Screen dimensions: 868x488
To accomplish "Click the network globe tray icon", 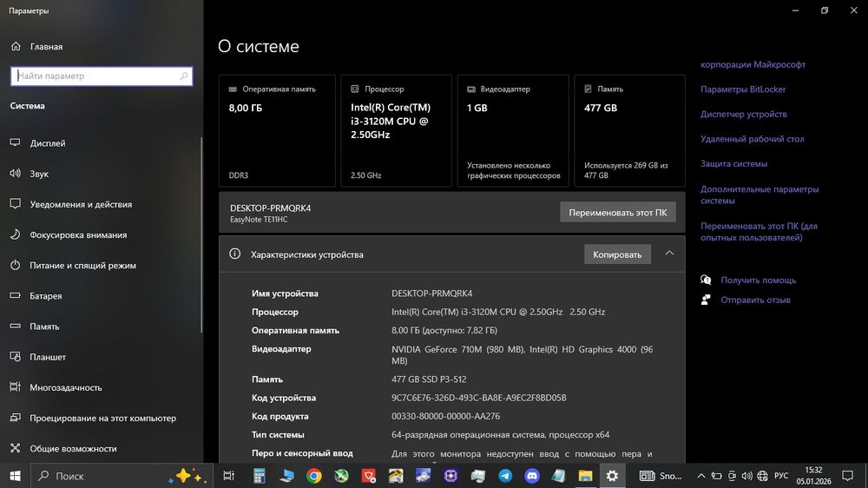I will pos(762,475).
